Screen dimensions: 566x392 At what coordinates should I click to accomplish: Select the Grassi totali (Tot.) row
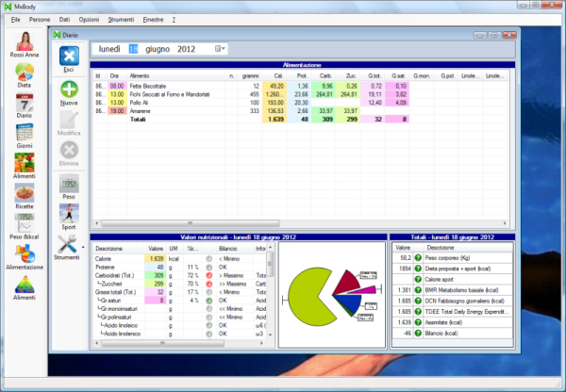point(180,292)
